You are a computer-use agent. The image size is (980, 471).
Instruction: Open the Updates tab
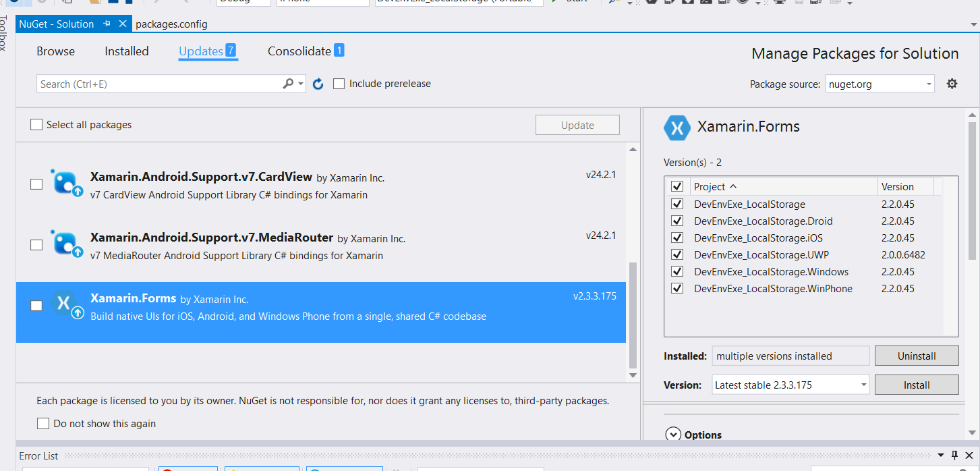208,51
